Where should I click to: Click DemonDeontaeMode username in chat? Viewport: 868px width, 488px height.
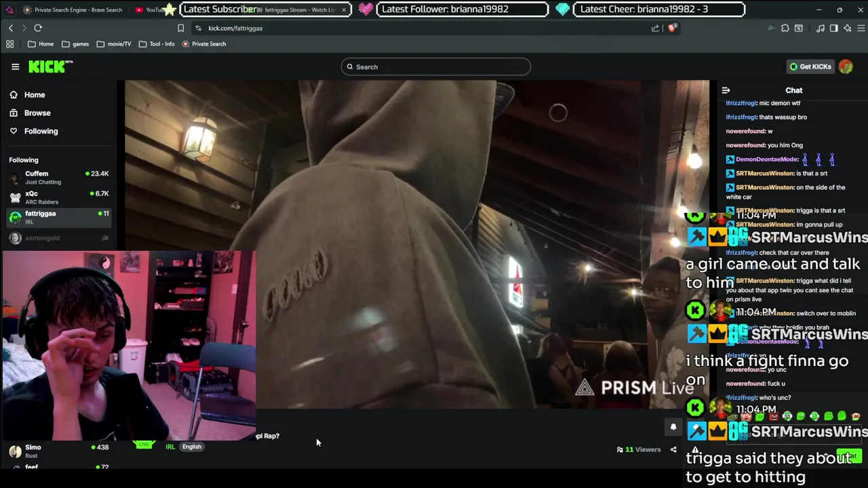(x=766, y=159)
